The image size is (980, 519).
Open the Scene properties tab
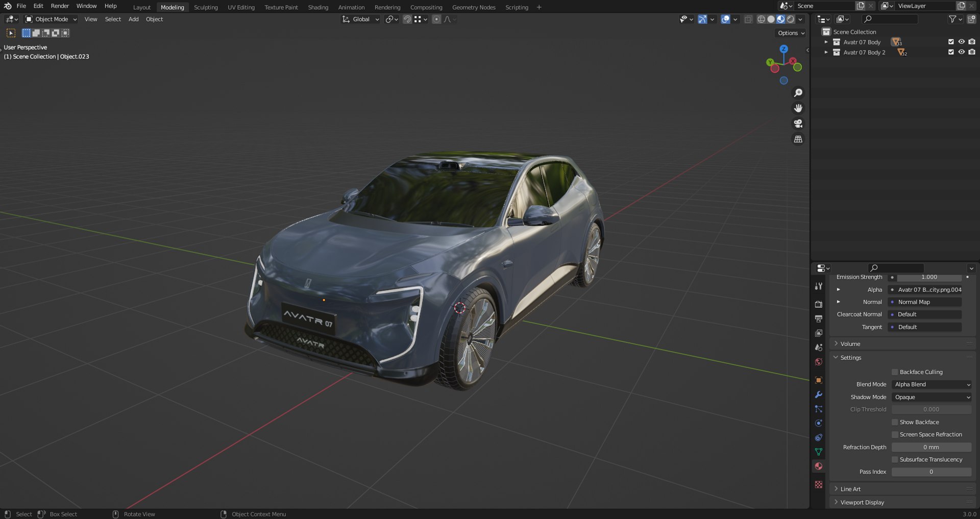pyautogui.click(x=819, y=347)
